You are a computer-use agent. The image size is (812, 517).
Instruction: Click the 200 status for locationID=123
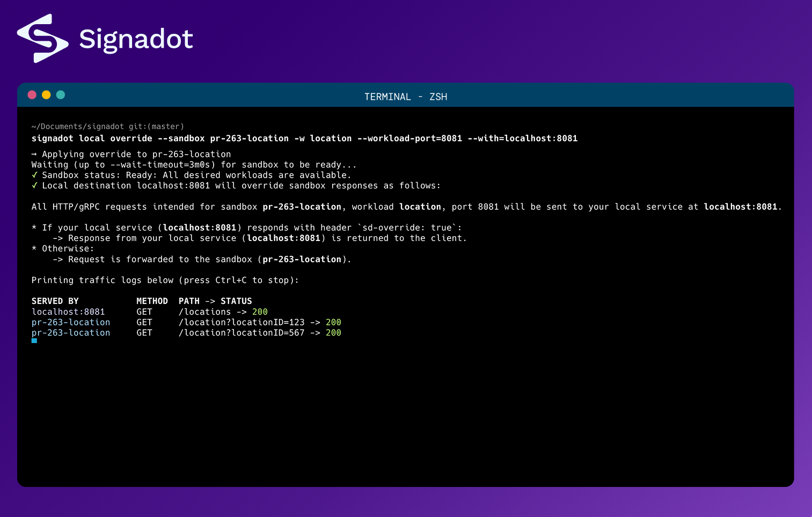333,322
